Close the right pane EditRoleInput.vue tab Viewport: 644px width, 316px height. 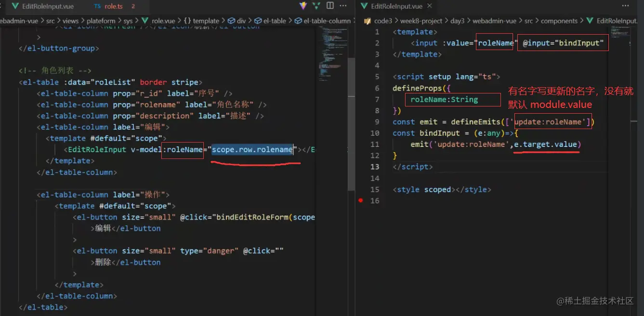pos(430,6)
